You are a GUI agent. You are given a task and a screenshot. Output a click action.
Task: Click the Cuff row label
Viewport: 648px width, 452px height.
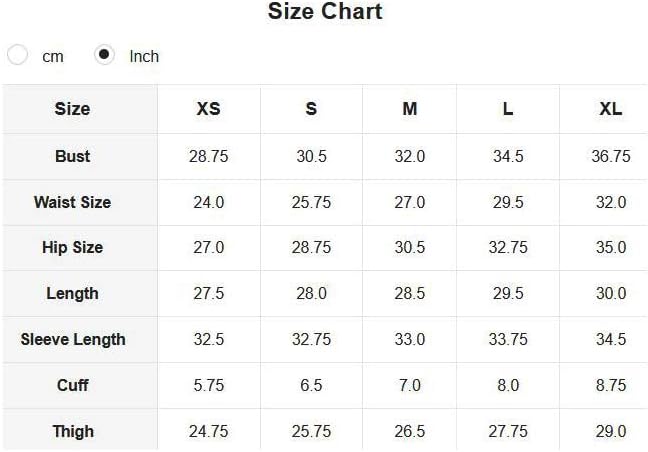coord(73,385)
